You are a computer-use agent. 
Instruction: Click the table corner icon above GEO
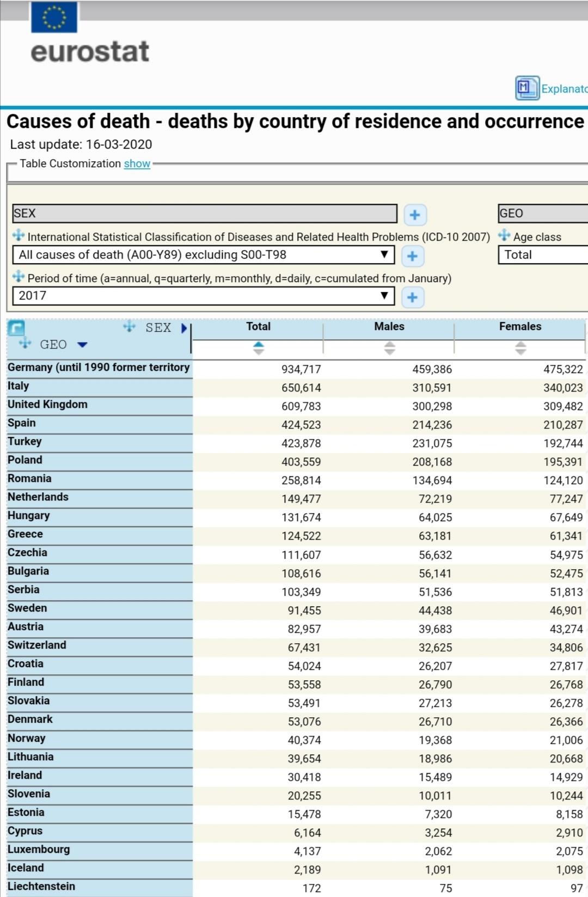pyautogui.click(x=16, y=328)
